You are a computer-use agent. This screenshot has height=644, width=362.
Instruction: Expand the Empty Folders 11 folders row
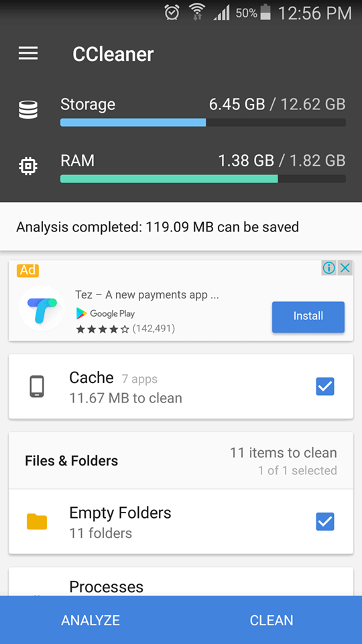(x=180, y=522)
